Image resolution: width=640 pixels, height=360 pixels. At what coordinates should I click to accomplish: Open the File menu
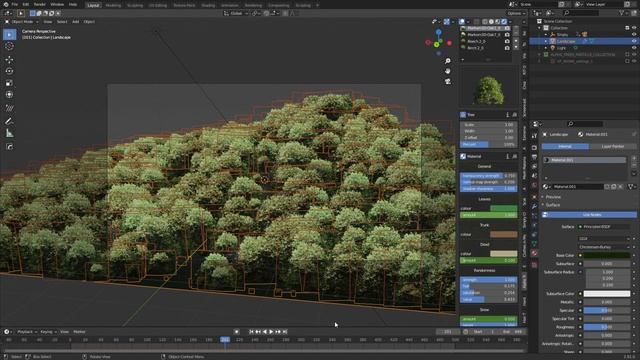point(15,4)
